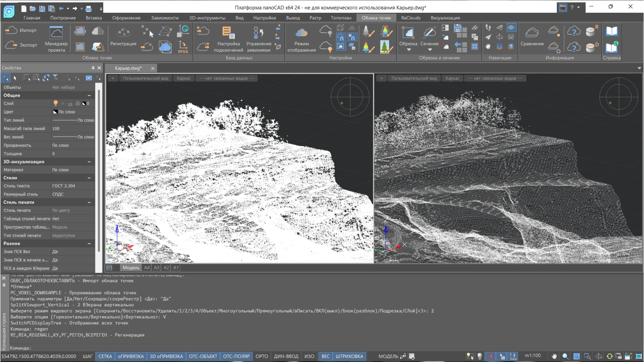Viewport: 644px width, 362px height.
Task: Click the Цвет color swatch По слою
Action: (x=55, y=112)
